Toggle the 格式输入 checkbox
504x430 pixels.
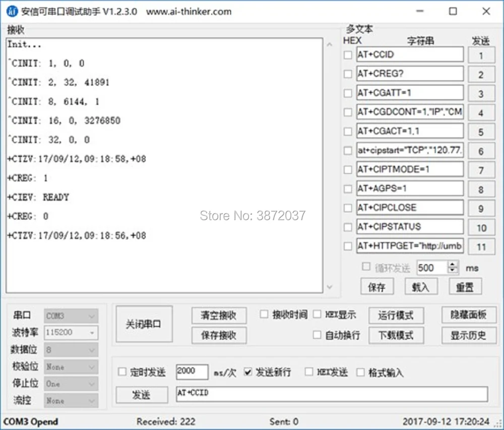361,372
